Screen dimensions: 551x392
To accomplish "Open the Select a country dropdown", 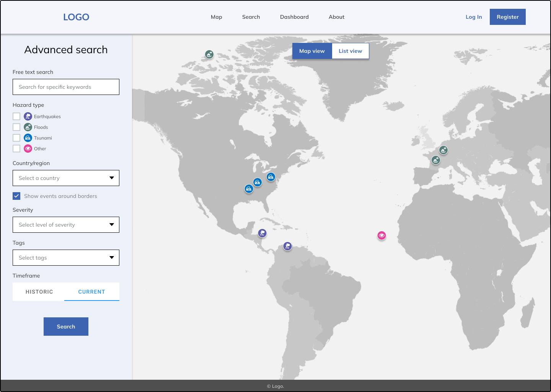I will 66,178.
